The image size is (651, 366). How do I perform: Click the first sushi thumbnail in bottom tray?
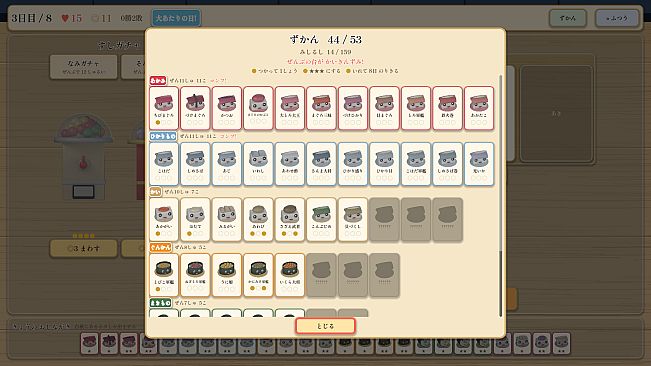[89, 344]
